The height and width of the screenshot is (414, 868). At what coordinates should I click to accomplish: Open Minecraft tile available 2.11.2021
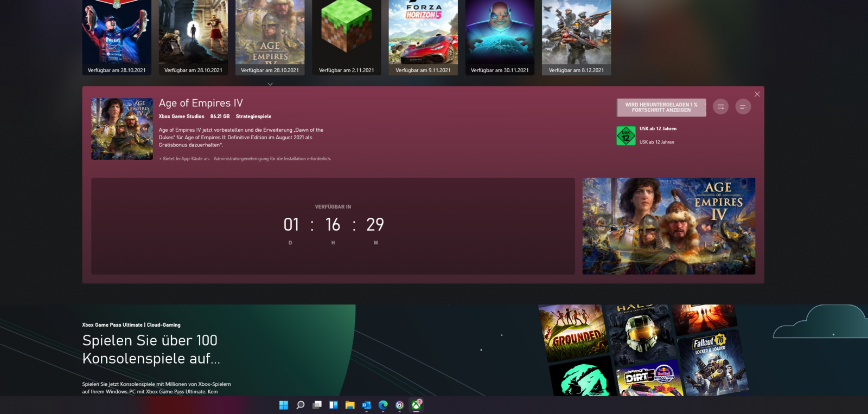coord(346,37)
